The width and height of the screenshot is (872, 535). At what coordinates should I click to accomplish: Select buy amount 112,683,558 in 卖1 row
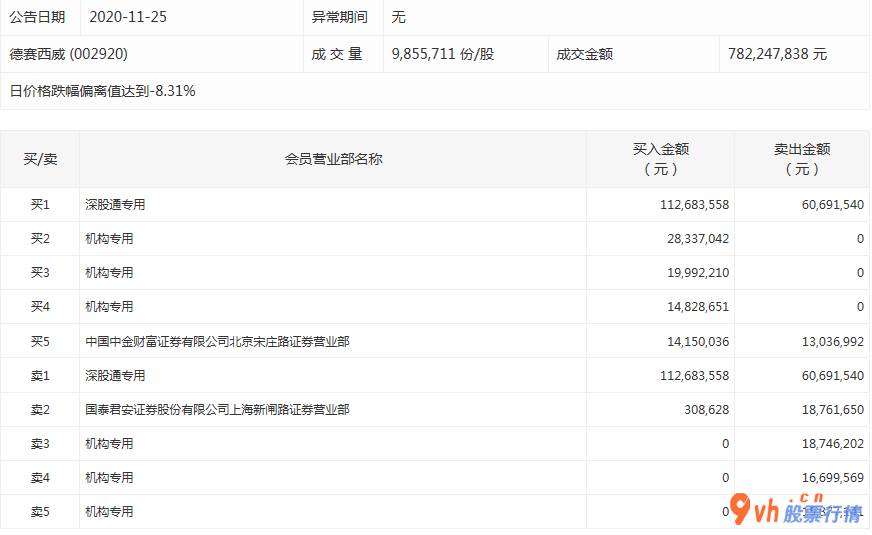[694, 375]
